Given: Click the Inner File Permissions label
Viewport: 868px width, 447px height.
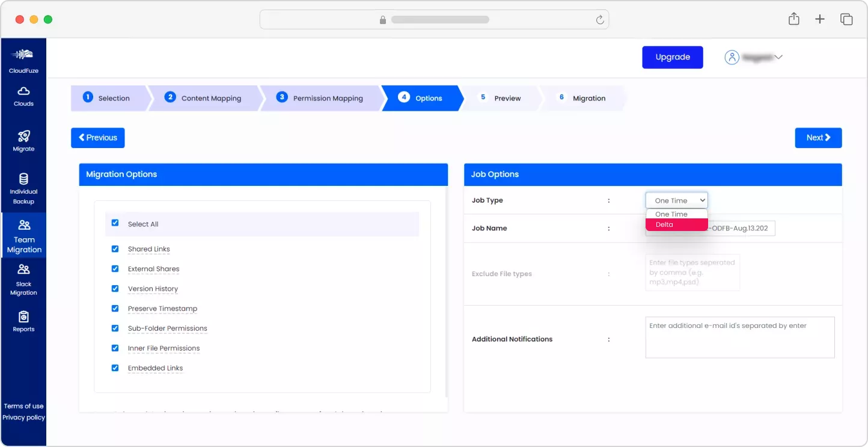Looking at the screenshot, I should (164, 348).
